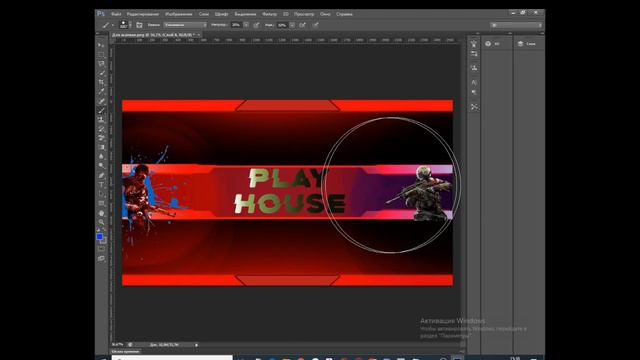Open the Справка menu
Screen dimensions: 640x360
[344, 14]
